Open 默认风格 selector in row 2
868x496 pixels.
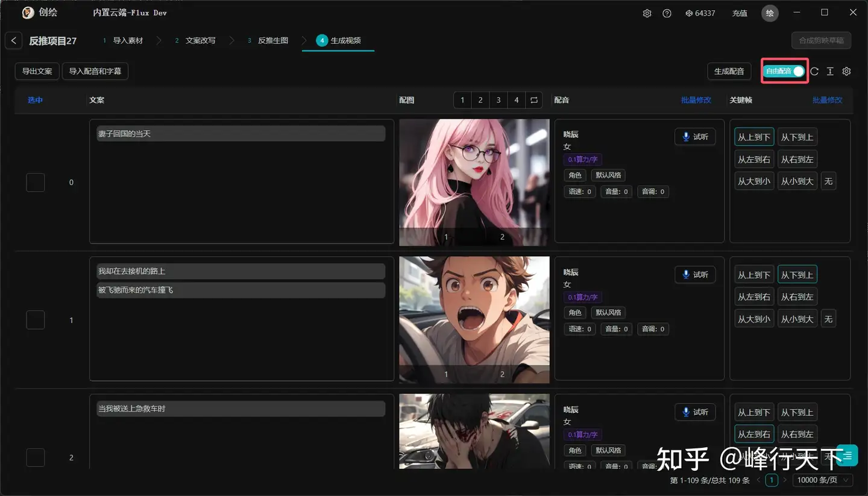pos(608,450)
